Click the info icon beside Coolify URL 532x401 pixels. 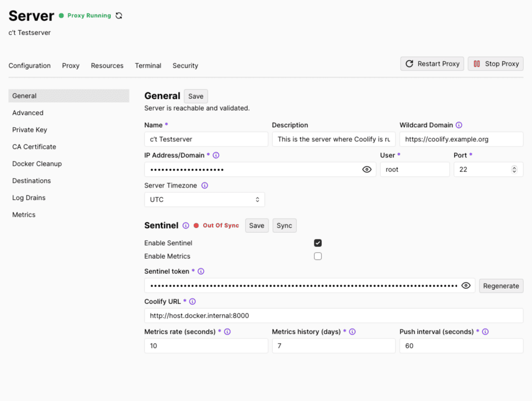[192, 301]
